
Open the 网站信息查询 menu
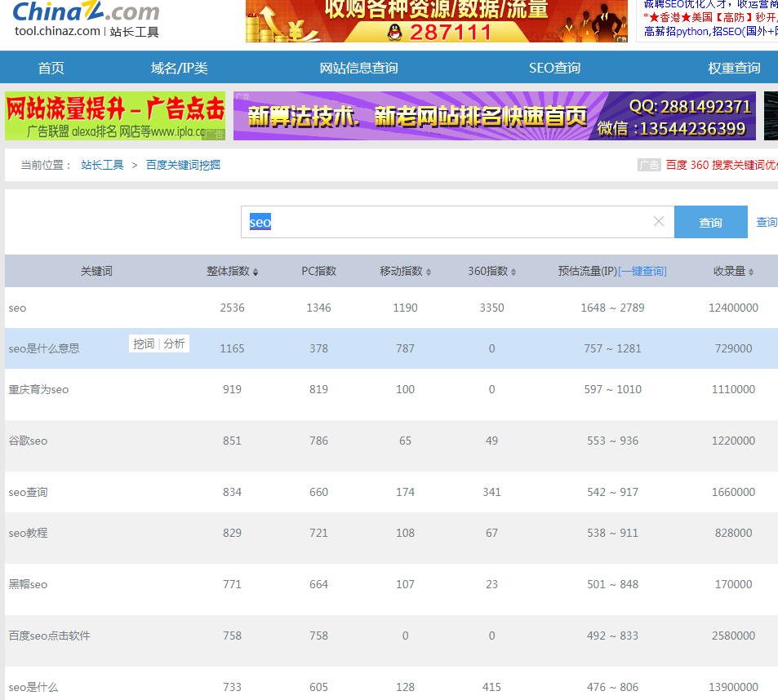tap(358, 68)
